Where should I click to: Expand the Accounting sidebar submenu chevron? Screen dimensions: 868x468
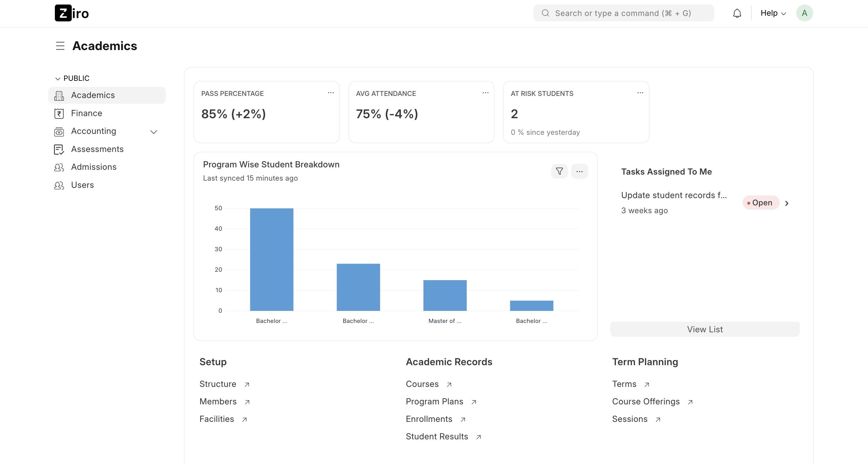pos(154,132)
